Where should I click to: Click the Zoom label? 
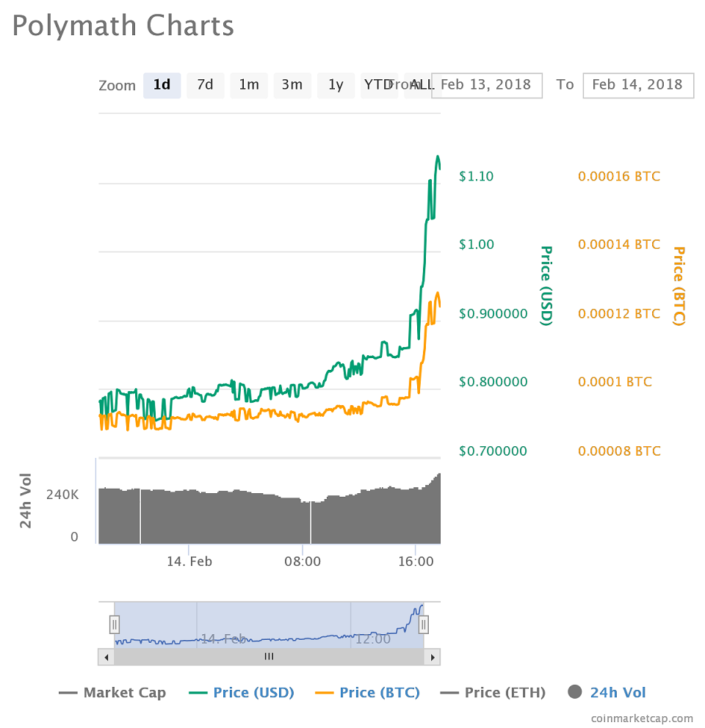click(x=117, y=86)
